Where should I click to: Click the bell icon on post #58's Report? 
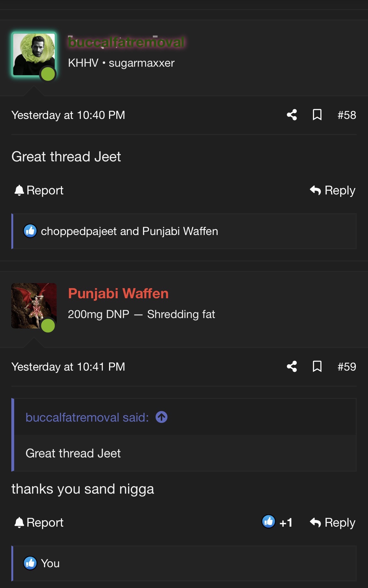click(19, 190)
